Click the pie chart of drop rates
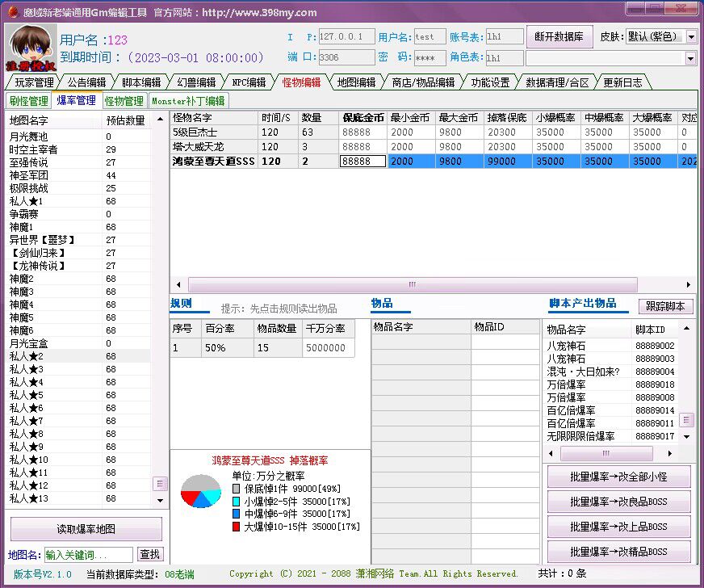704x588 pixels. pos(200,491)
